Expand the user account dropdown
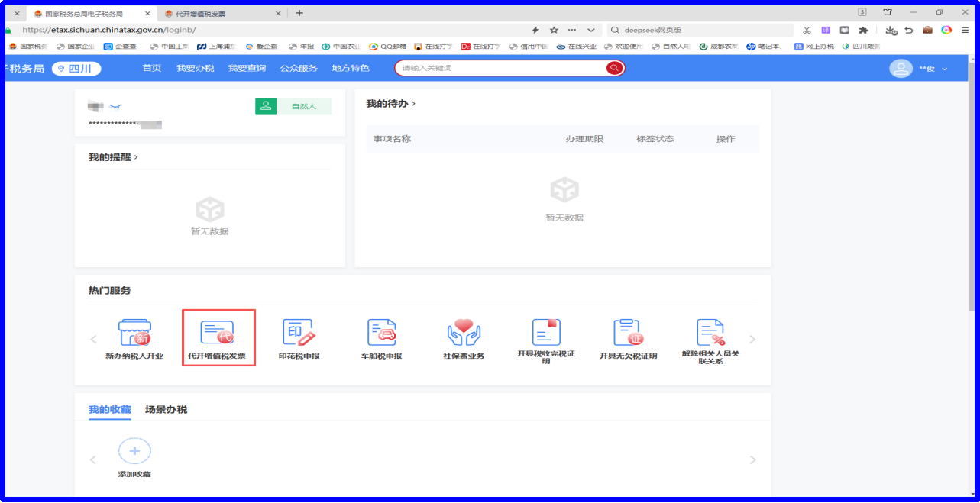980x503 pixels. [x=944, y=69]
